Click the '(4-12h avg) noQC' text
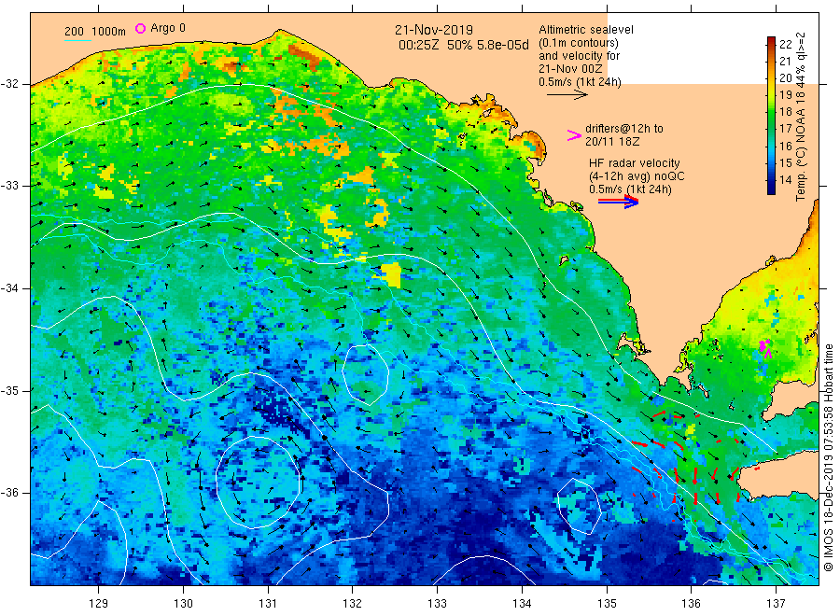Screen dimensions: 840x616 click(637, 175)
